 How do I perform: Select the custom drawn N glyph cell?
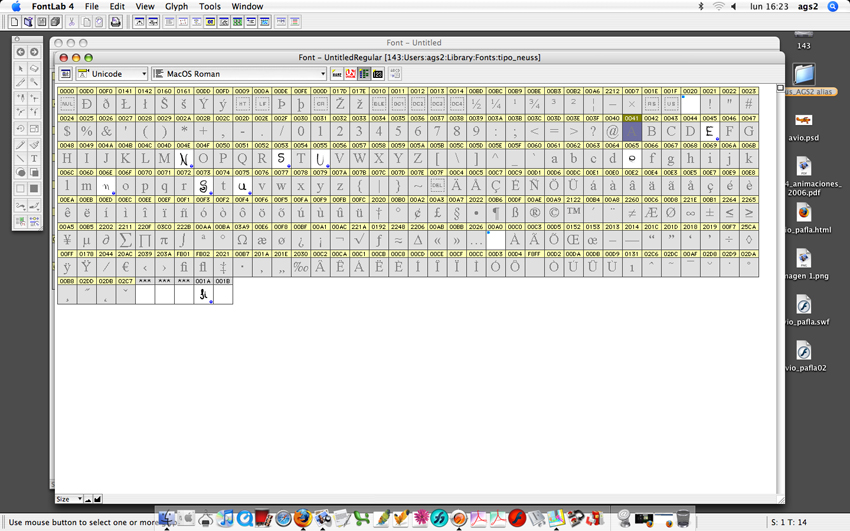183,158
